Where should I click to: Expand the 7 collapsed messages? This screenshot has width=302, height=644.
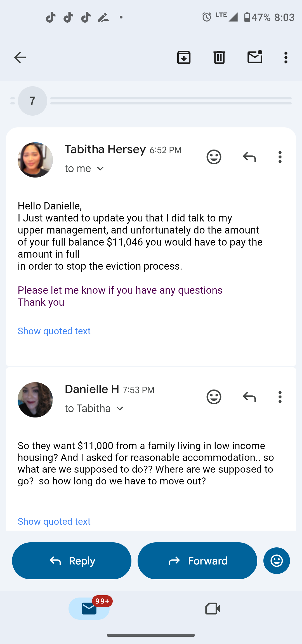click(32, 101)
